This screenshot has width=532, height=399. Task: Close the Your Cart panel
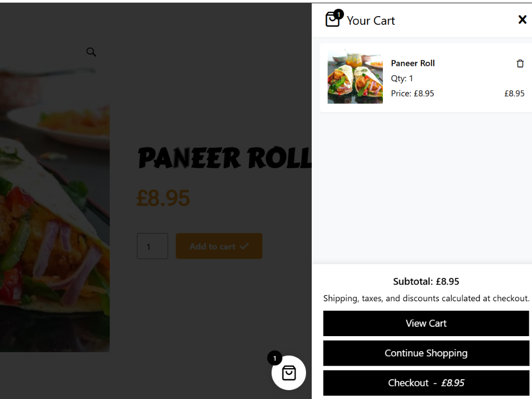point(522,20)
